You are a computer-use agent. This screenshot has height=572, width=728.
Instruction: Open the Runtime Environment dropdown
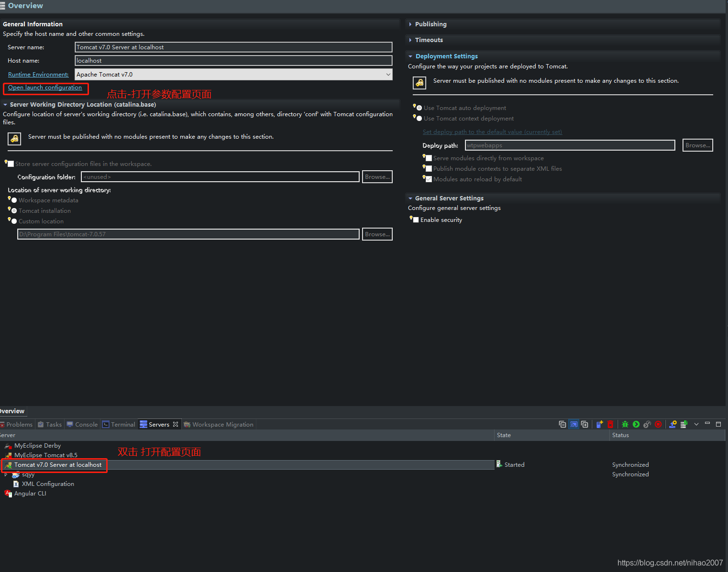[387, 74]
